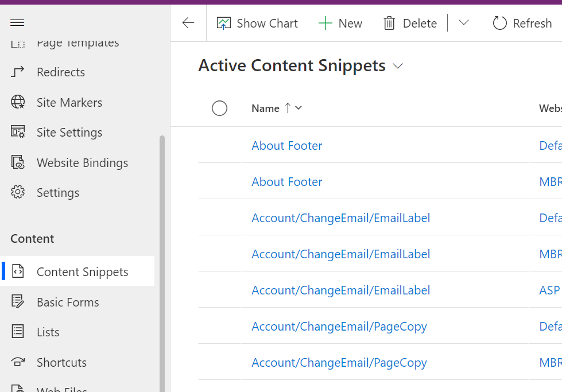Select Content Snippets in the sidebar
562x392 pixels.
tap(77, 271)
